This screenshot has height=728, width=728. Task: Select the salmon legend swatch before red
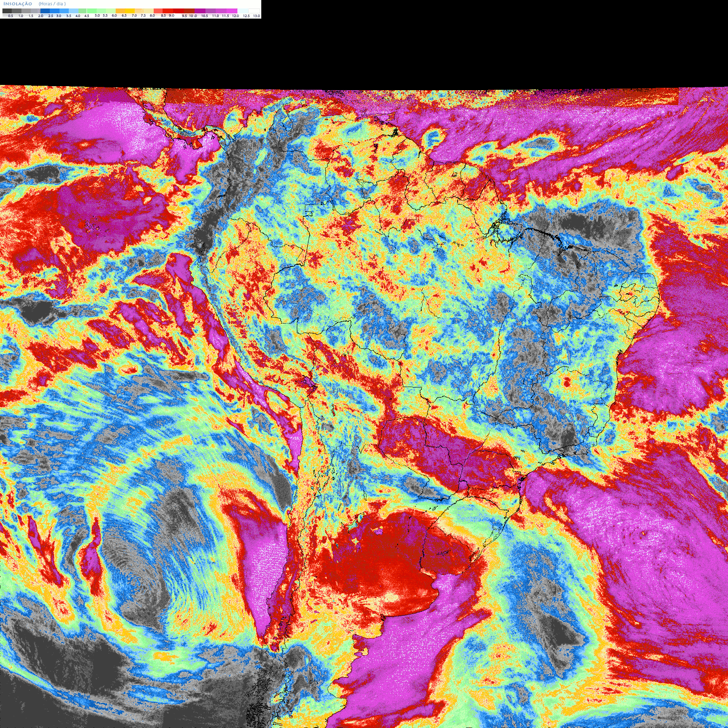point(158,11)
